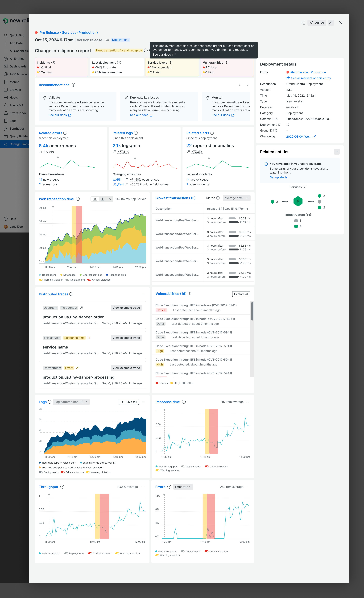Sort by the release-54 column header arrow
The height and width of the screenshot is (598, 364).
pos(247,209)
